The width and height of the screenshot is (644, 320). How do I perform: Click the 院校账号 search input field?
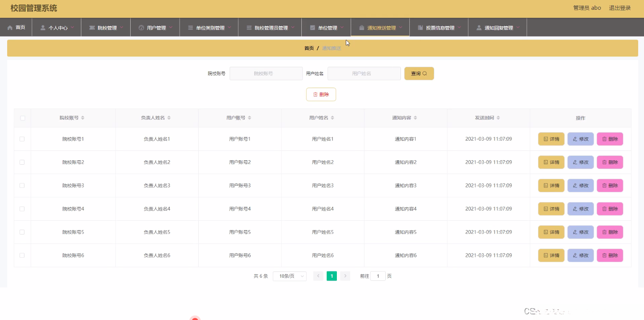click(x=266, y=73)
